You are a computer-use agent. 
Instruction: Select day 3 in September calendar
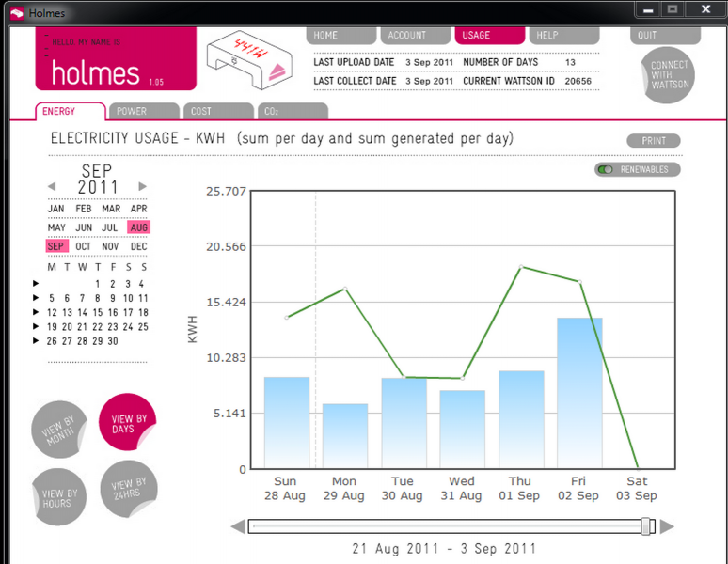(x=128, y=284)
